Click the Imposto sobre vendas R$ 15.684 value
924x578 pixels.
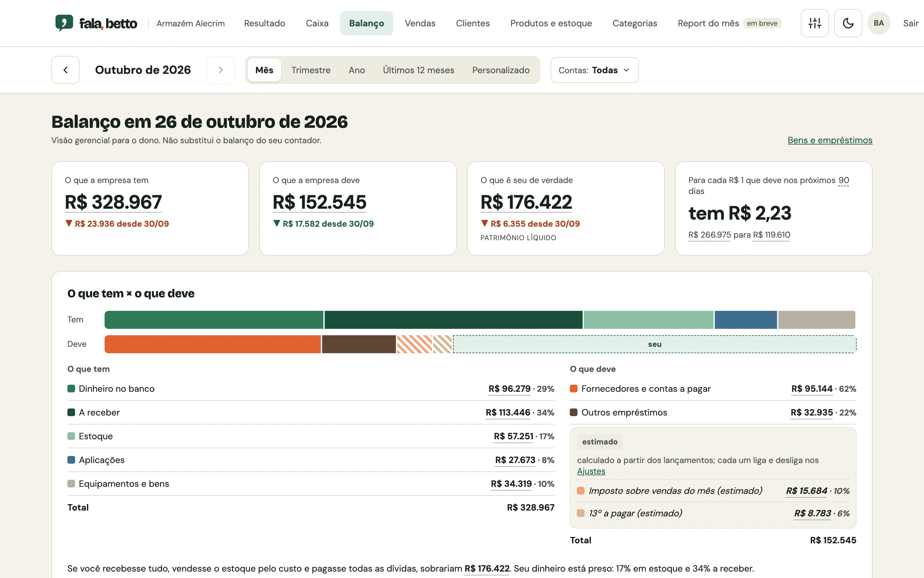click(x=806, y=491)
